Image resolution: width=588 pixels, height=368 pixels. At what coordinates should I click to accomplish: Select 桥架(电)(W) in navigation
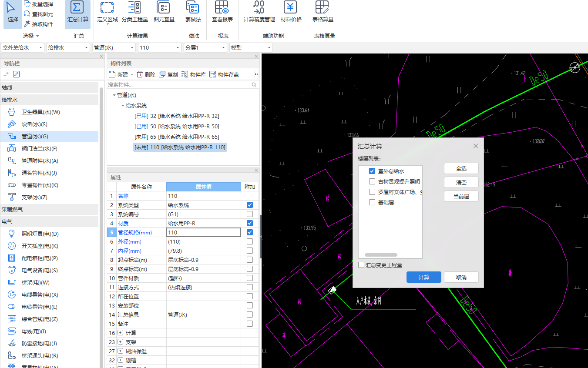point(49,283)
